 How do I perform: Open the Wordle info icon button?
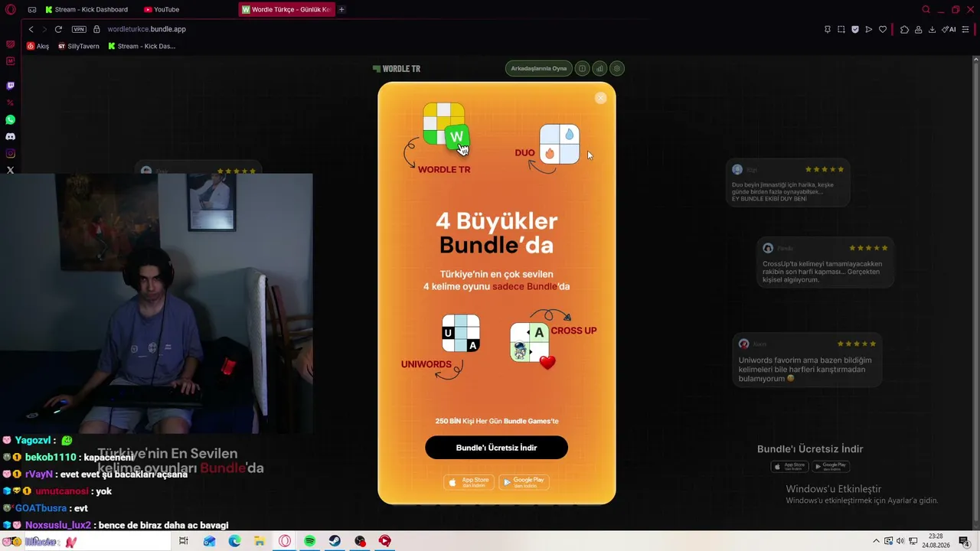[x=582, y=68]
